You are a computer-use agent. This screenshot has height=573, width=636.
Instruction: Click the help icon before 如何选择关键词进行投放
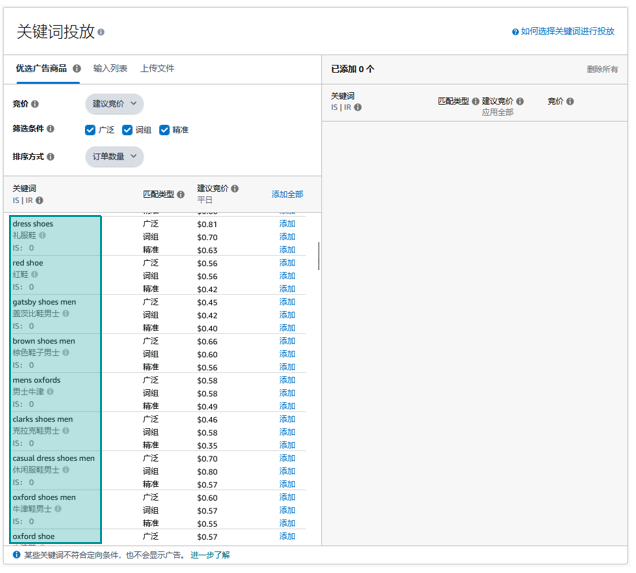tap(515, 32)
